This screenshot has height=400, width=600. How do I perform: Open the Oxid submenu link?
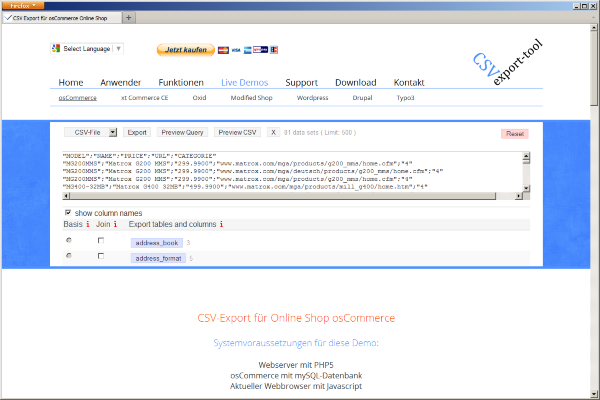(199, 98)
